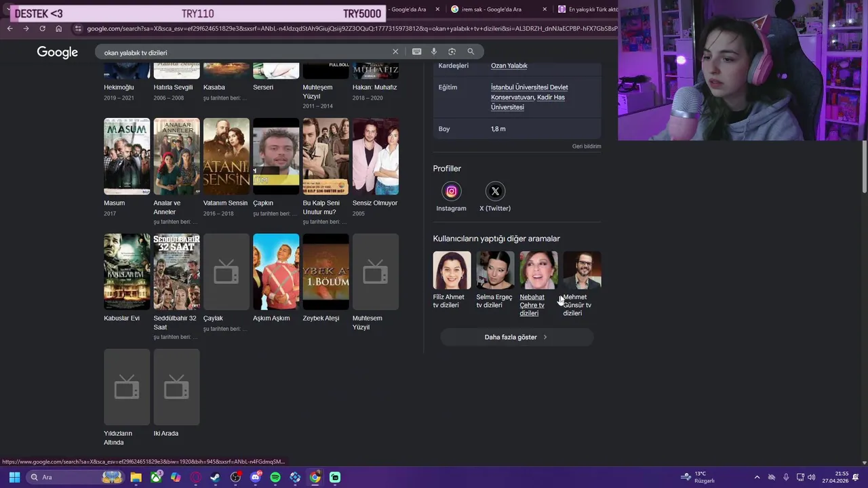The image size is (868, 488).
Task: Click the browser address bar URL
Action: pos(351,28)
